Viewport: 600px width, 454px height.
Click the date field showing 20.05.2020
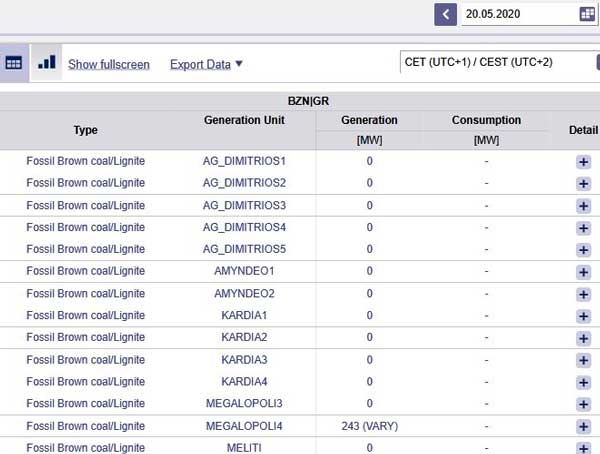[520, 15]
